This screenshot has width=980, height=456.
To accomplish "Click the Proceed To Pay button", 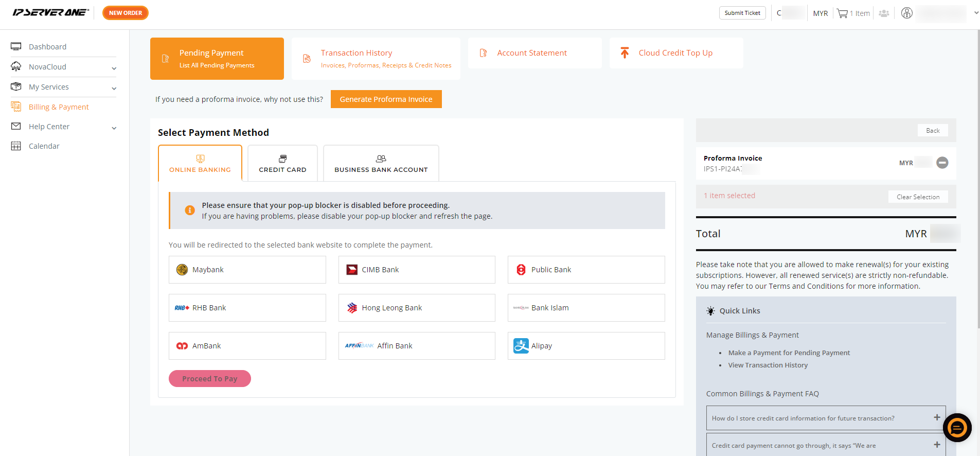I will coord(210,379).
